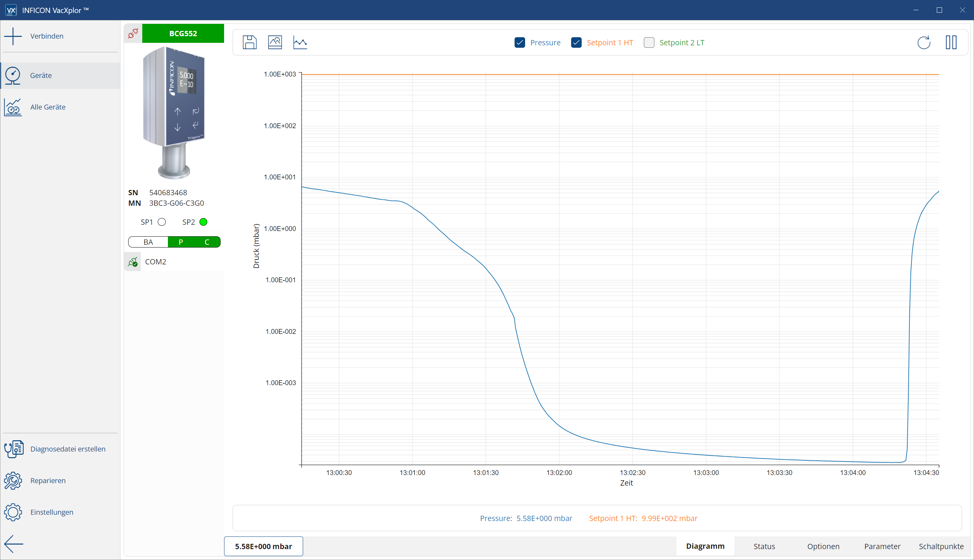Click the red disconnect plug icon
Viewport: 974px width, 560px height.
click(133, 33)
